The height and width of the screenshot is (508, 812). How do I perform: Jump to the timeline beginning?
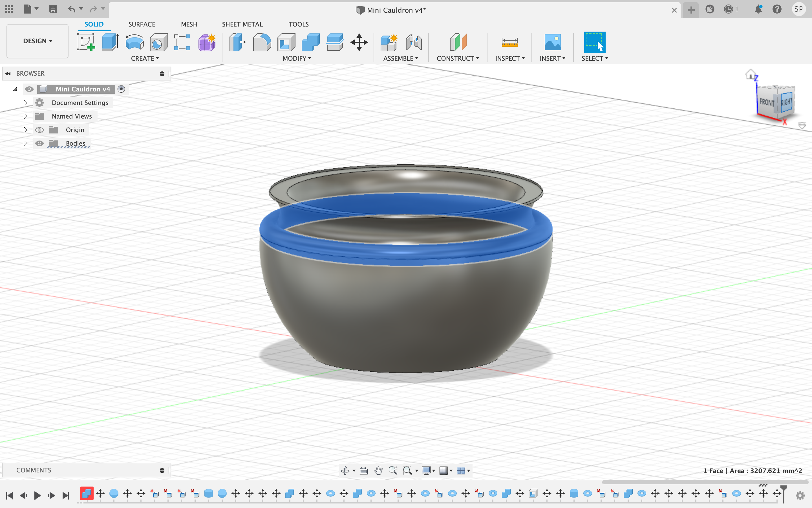click(x=9, y=495)
